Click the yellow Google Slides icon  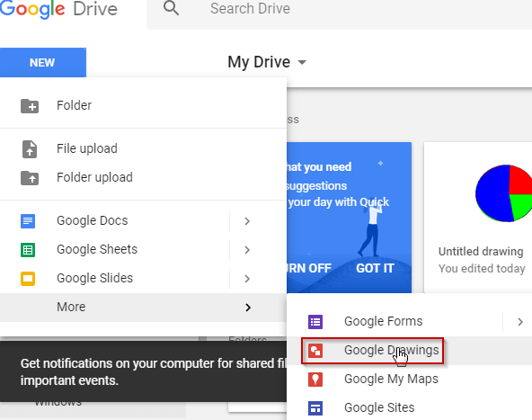coord(28,279)
